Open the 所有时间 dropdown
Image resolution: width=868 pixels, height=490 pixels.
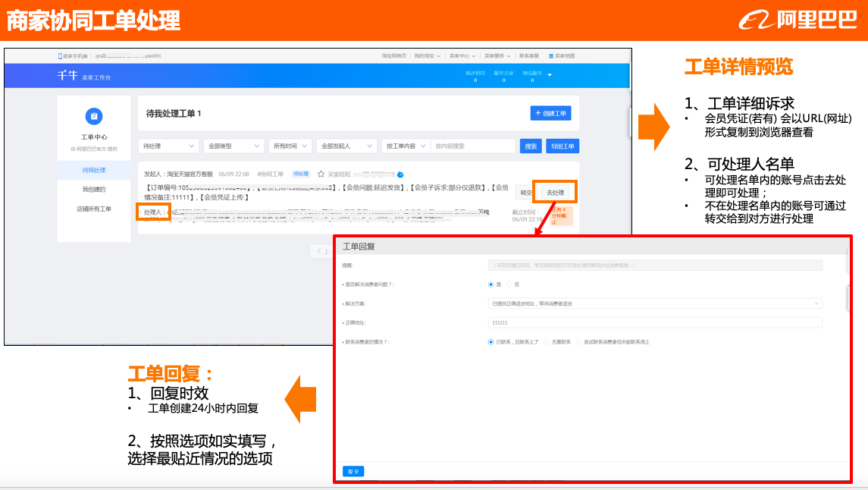click(290, 146)
